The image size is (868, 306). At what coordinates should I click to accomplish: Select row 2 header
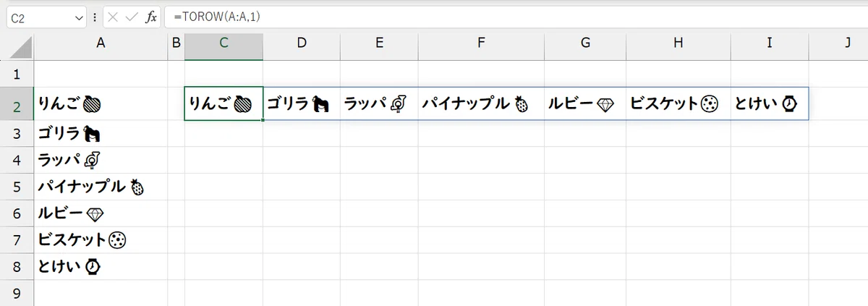tap(17, 105)
